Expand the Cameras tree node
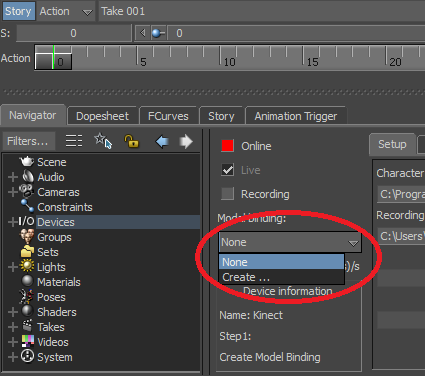This screenshot has width=425, height=376. point(13,192)
